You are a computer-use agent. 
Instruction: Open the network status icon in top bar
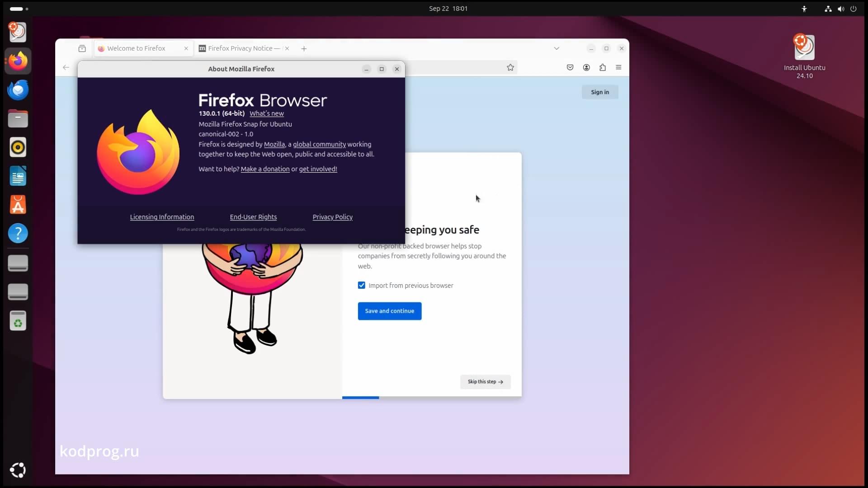pyautogui.click(x=828, y=9)
